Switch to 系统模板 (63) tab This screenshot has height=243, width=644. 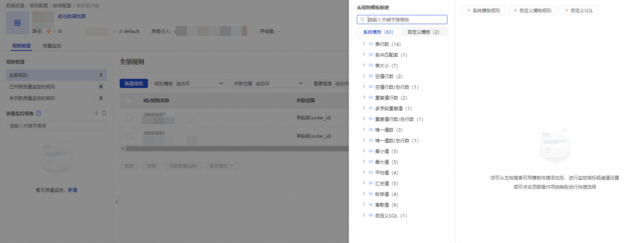coord(378,32)
